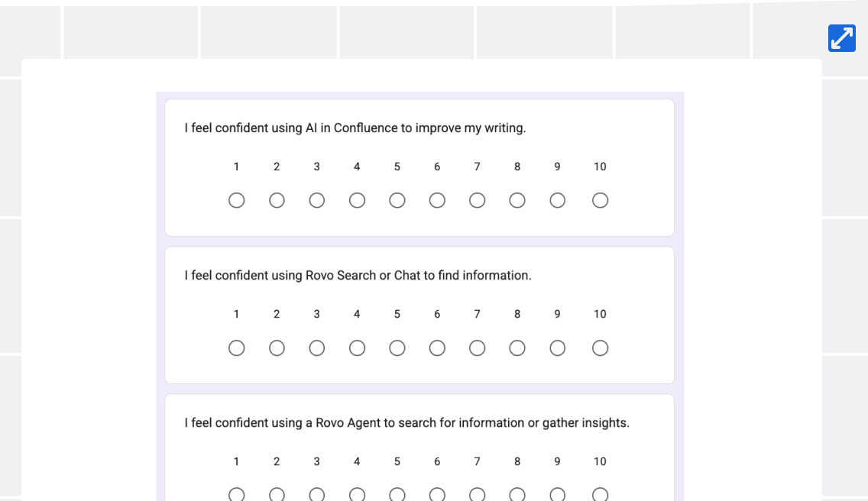
Task: Select rating 10 for Rovo Search or Chat
Action: coord(600,348)
